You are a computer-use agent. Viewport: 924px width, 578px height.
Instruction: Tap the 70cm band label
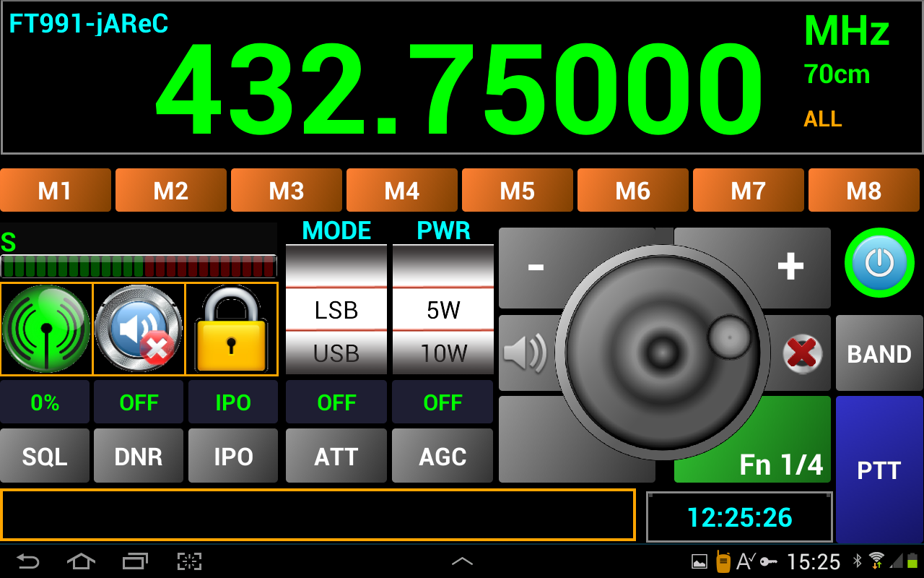837,74
